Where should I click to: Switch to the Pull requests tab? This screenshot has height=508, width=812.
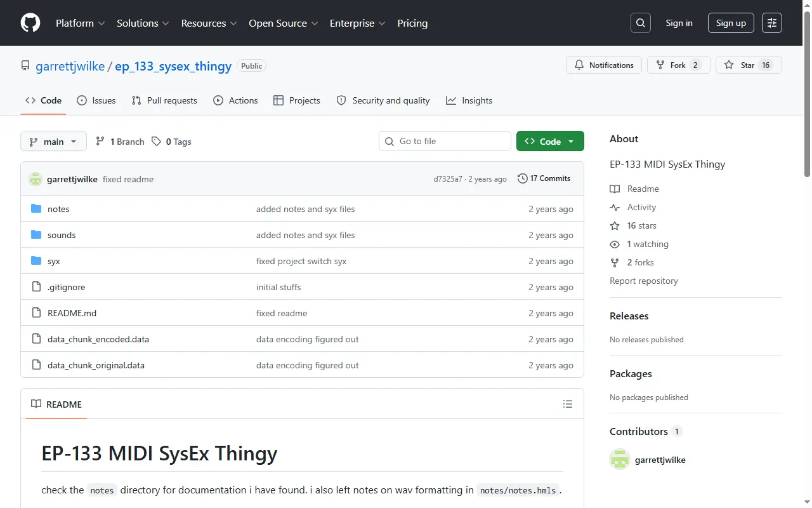(x=164, y=100)
